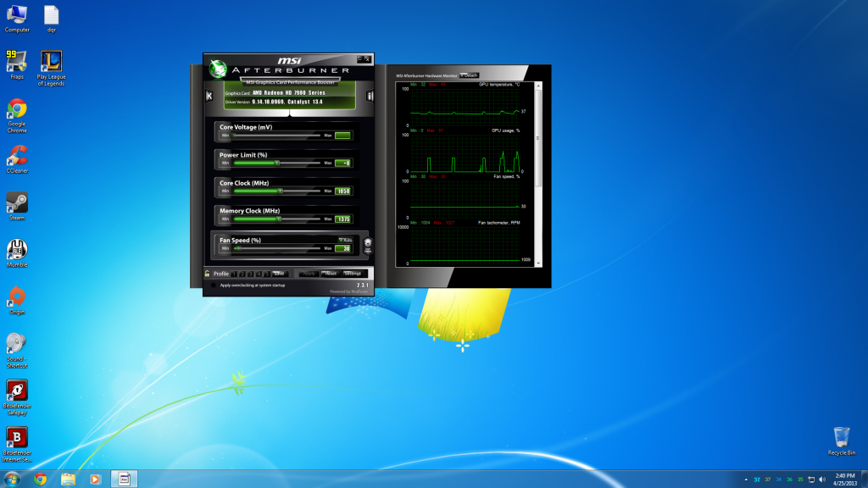868x488 pixels.
Task: Select the Fraps desktop shortcut
Action: 17,64
